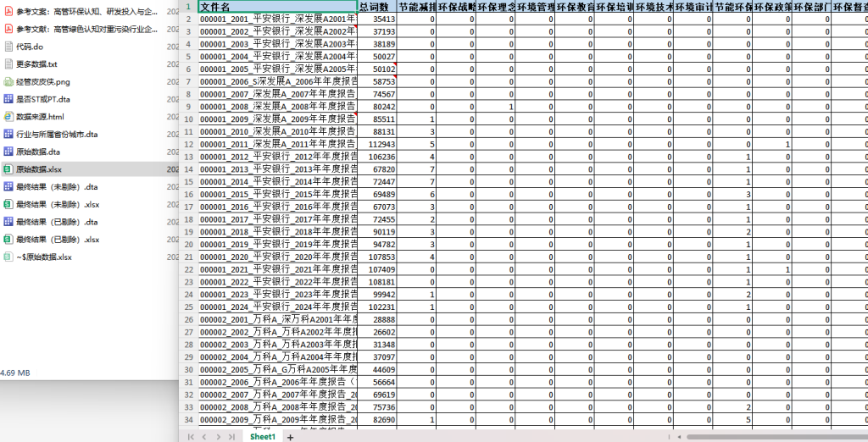868x442 pixels.
Task: Click the horizontal scrollbar's left arrow
Action: click(679, 437)
